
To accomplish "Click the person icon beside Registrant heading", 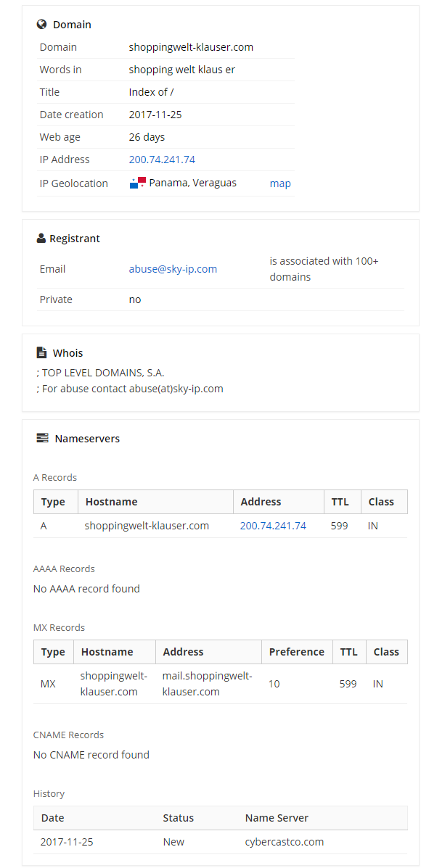I will [x=41, y=239].
